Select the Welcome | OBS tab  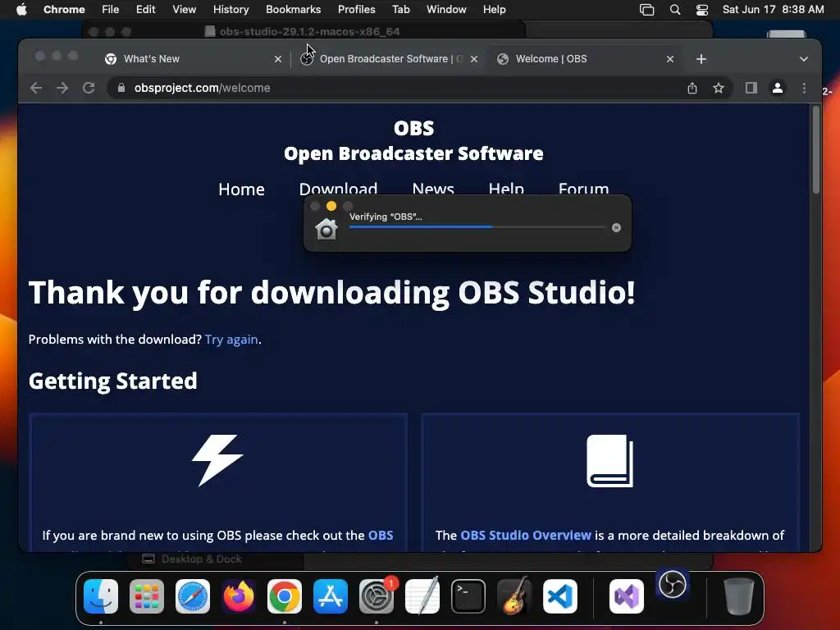586,59
